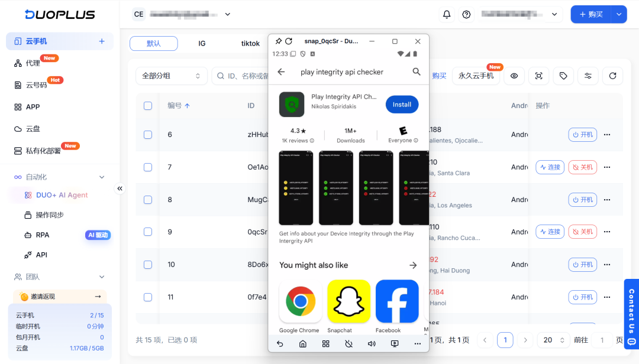The image size is (639, 364).
Task: Click 开机 for row 6
Action: pos(582,135)
